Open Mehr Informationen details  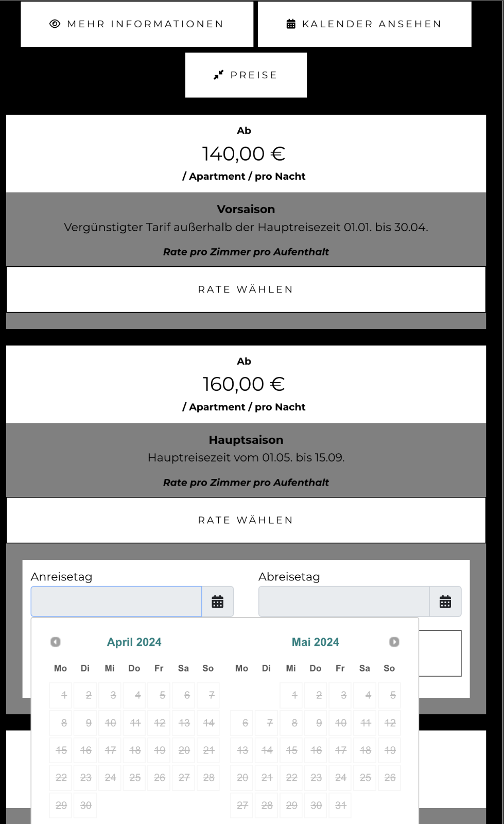pos(137,24)
